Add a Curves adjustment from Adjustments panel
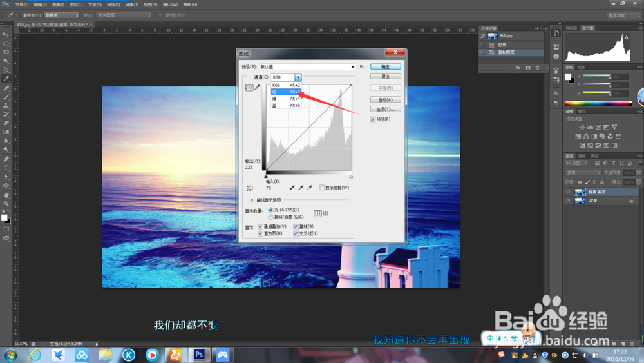The width and height of the screenshot is (644, 363). (598, 128)
